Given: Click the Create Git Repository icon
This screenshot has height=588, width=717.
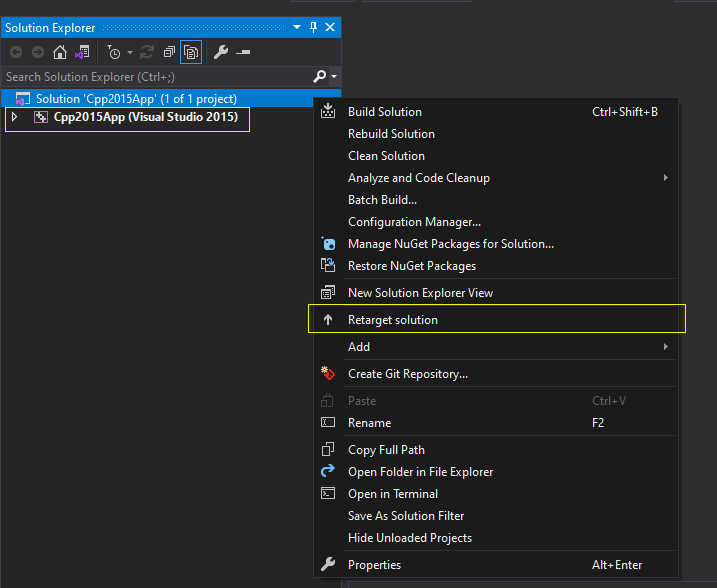Looking at the screenshot, I should click(328, 373).
